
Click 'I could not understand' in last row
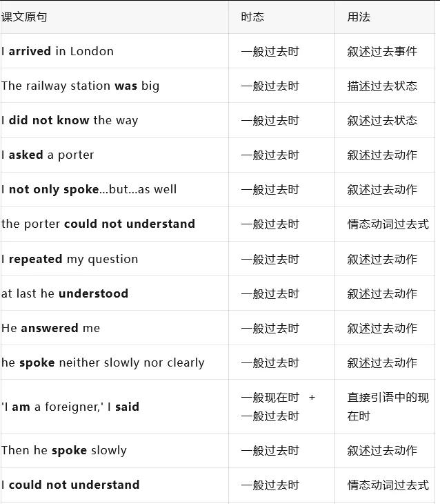[x=70, y=485]
